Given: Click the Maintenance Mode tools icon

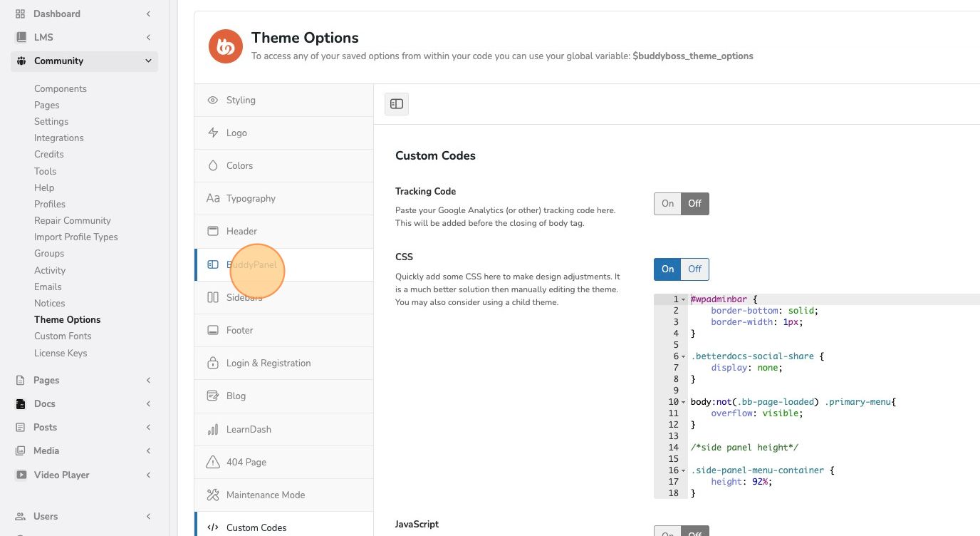Looking at the screenshot, I should tap(212, 495).
